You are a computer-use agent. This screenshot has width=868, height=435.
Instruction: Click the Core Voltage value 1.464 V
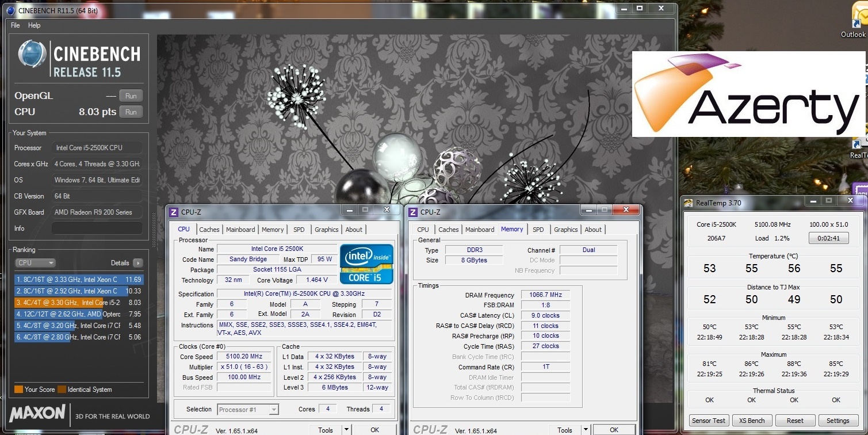tap(317, 280)
